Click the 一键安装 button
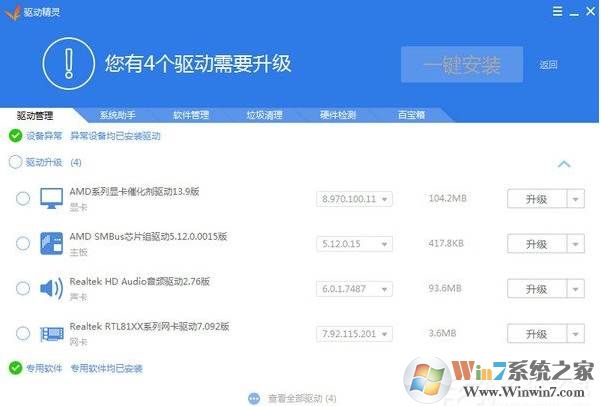 (x=462, y=64)
